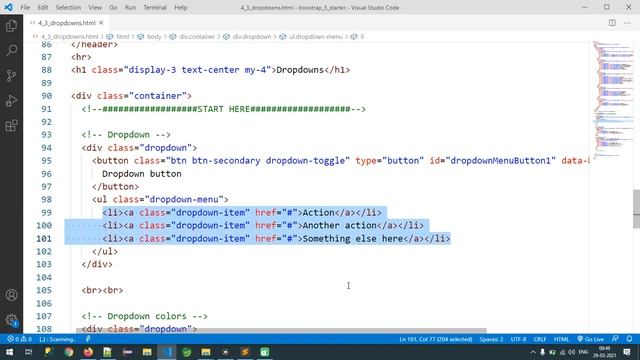Click ENG language indicator in tray
The image size is (640, 360).
click(x=583, y=352)
